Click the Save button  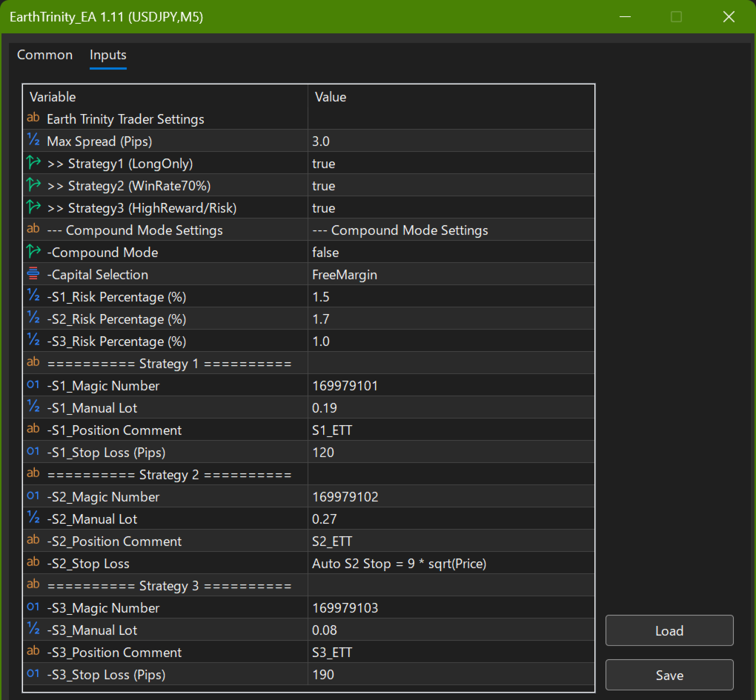tap(669, 675)
